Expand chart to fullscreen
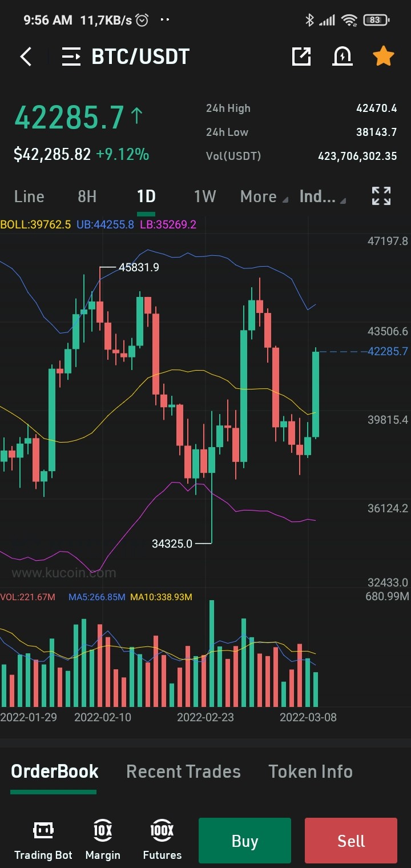 pyautogui.click(x=381, y=196)
